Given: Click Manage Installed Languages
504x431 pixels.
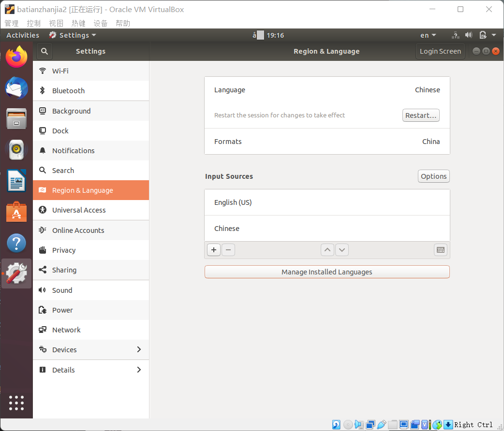Looking at the screenshot, I should [x=327, y=272].
